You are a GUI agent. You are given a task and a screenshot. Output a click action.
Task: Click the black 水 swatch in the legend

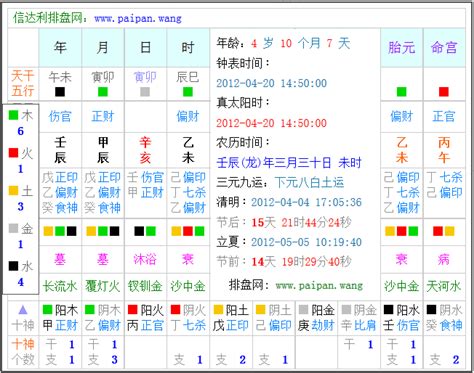coord(13,266)
